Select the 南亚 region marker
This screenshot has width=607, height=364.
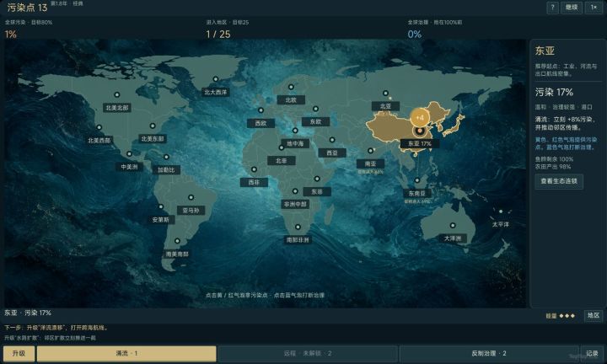point(370,151)
